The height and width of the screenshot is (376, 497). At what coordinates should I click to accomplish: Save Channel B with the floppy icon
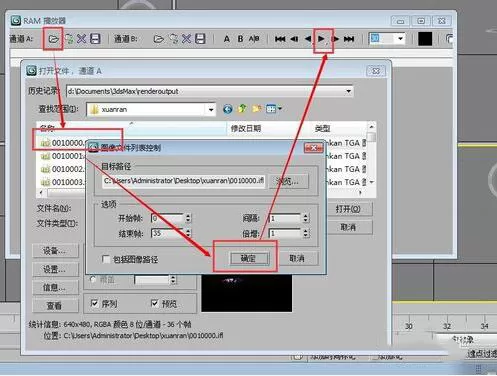point(200,39)
